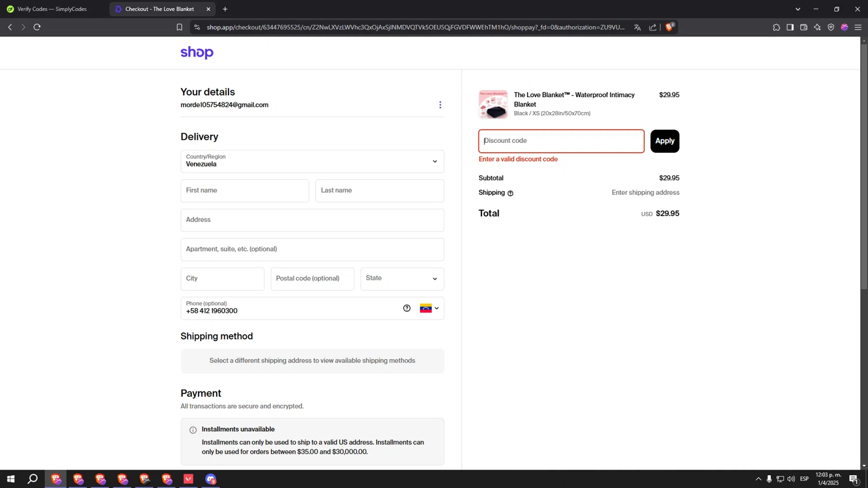Click the First name field

tap(245, 191)
